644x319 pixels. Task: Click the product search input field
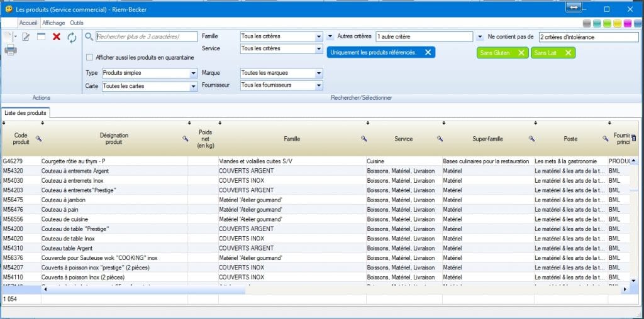click(146, 37)
